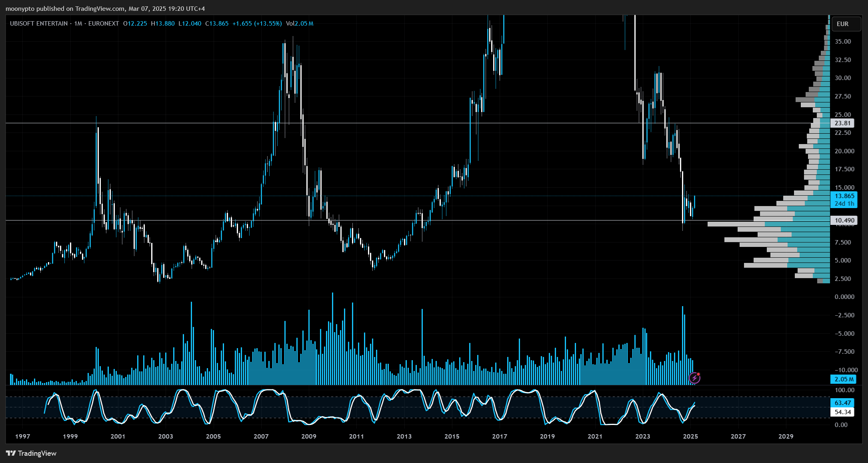Screen dimensions: 868x463
Task: Click the 2001 time axis label
Action: [118, 437]
